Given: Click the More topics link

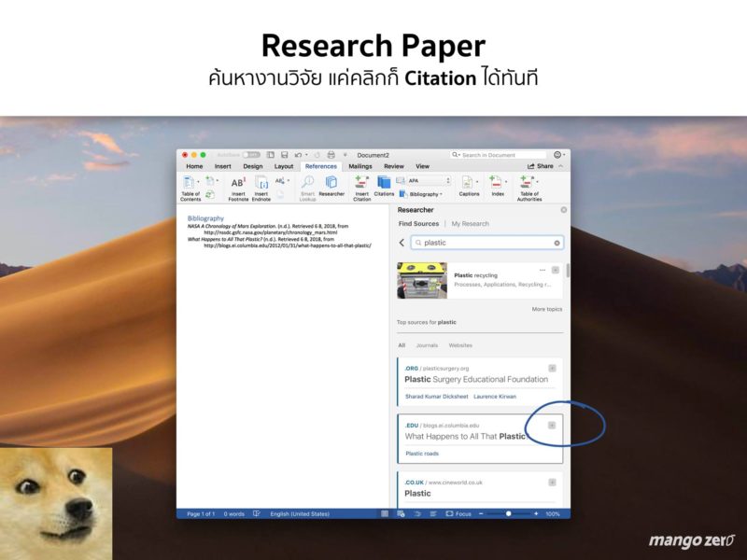Looking at the screenshot, I should click(546, 309).
